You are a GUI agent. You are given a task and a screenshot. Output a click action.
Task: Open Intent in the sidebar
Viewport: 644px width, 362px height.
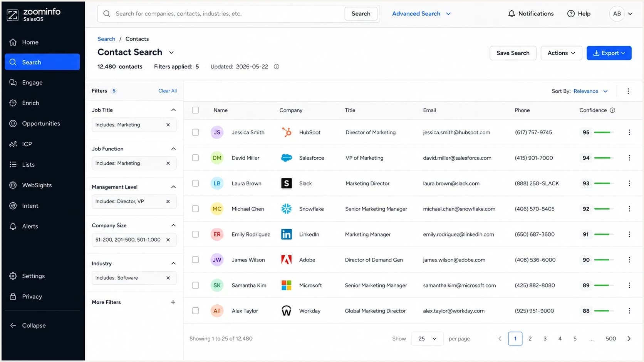(x=42, y=206)
